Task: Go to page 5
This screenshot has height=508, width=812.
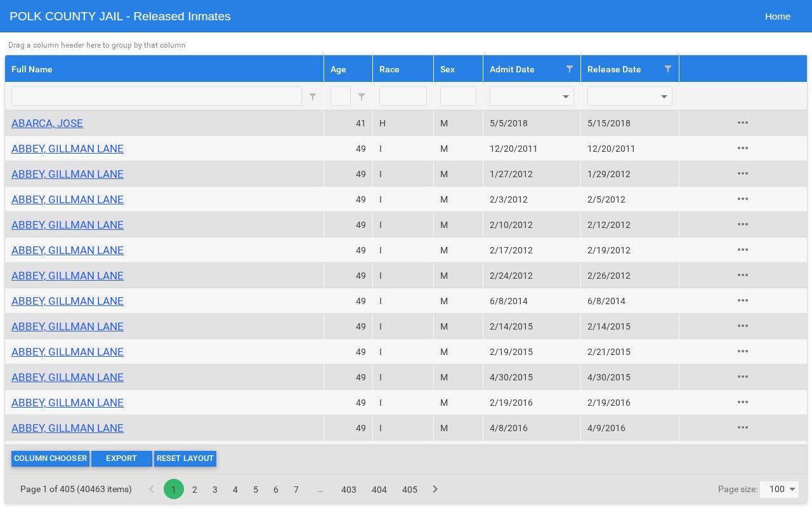Action: (x=256, y=489)
